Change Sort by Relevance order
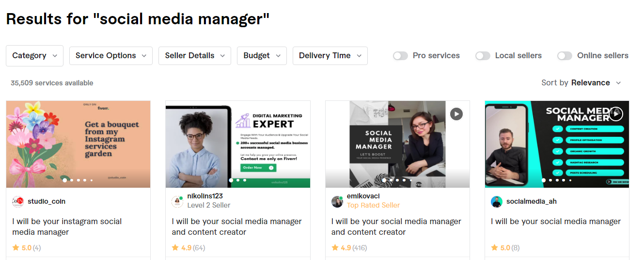 [581, 83]
